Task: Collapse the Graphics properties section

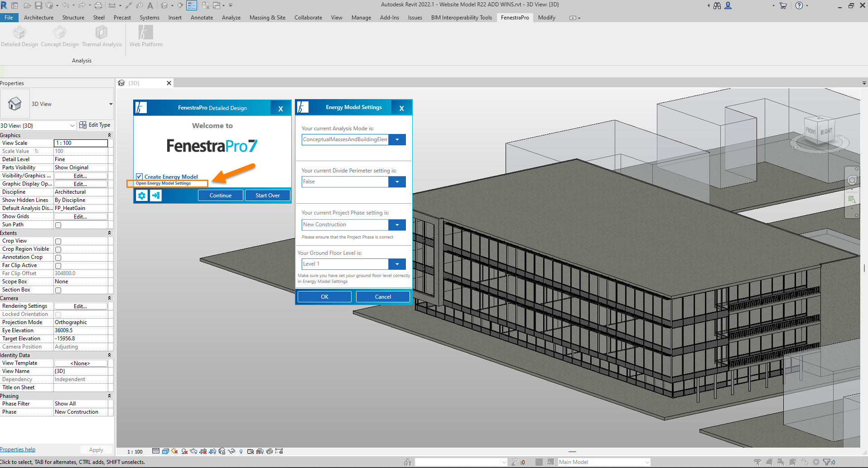Action: [x=109, y=135]
